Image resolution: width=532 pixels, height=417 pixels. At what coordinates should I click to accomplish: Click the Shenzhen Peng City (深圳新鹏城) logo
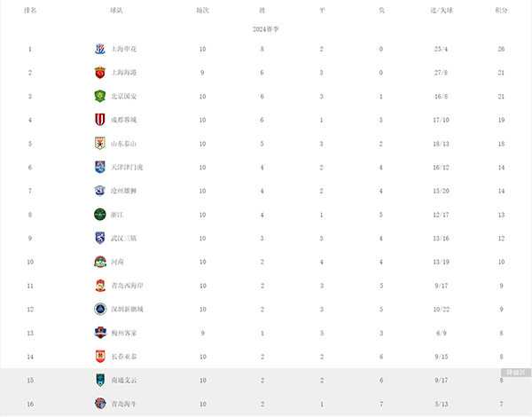click(100, 309)
